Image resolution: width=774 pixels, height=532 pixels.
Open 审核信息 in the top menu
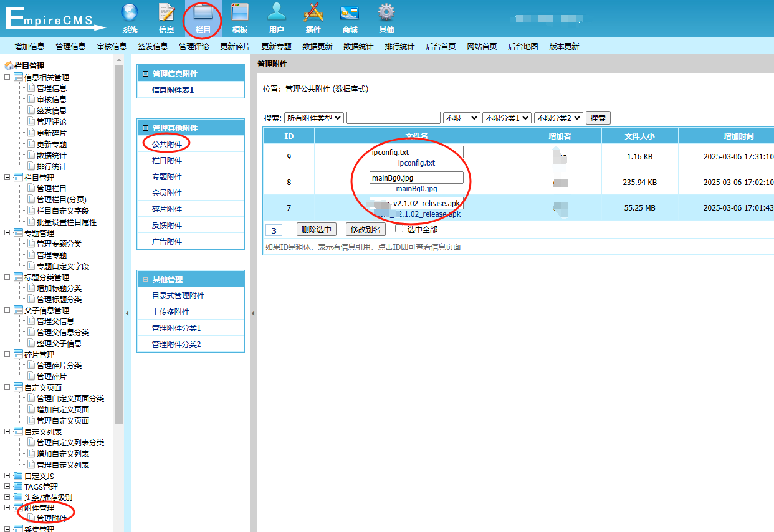(112, 46)
